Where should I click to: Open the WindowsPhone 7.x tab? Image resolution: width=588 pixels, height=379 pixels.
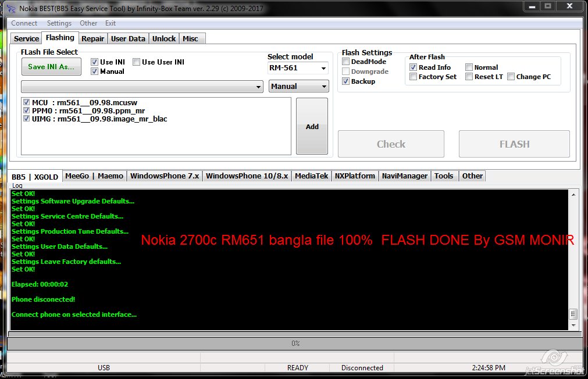pyautogui.click(x=165, y=176)
